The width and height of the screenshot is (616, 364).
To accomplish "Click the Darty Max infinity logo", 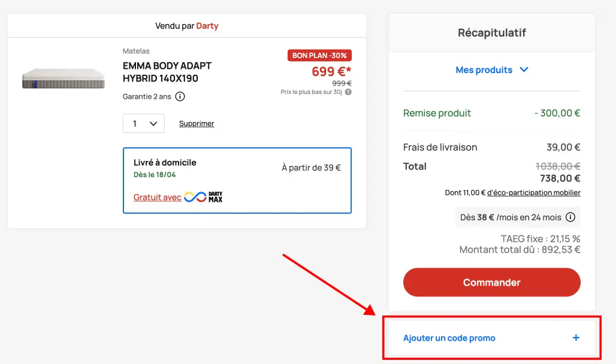I will [x=195, y=197].
